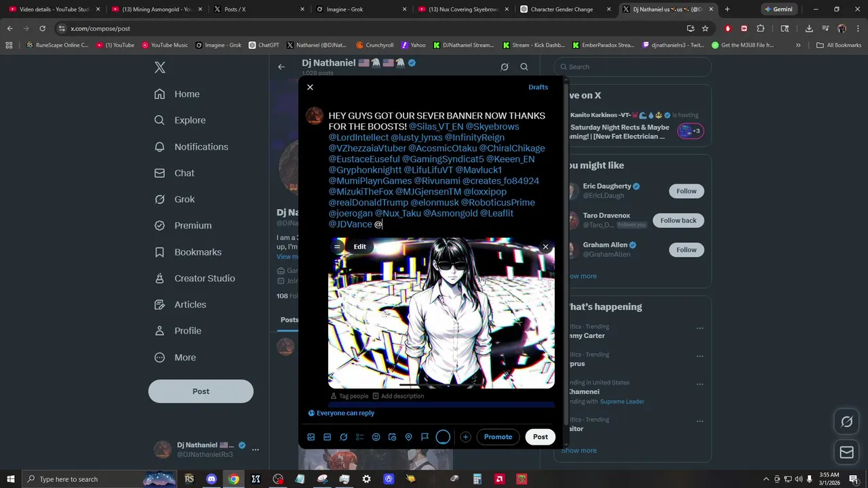Follow Eric Daugherty

pos(686,191)
